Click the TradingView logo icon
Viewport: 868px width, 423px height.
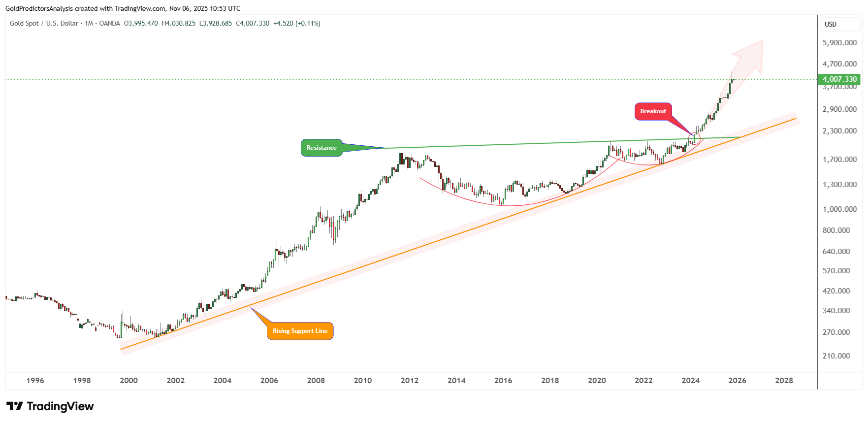point(15,406)
